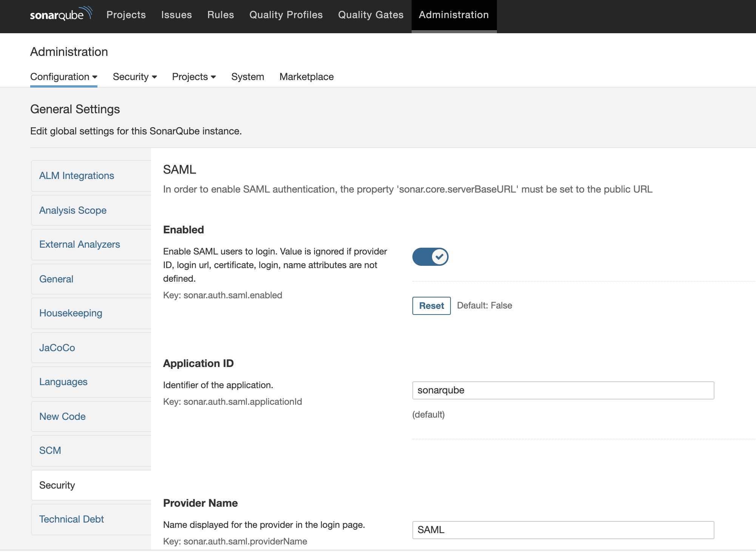Go to the Marketplace tab
The width and height of the screenshot is (756, 552).
click(306, 77)
